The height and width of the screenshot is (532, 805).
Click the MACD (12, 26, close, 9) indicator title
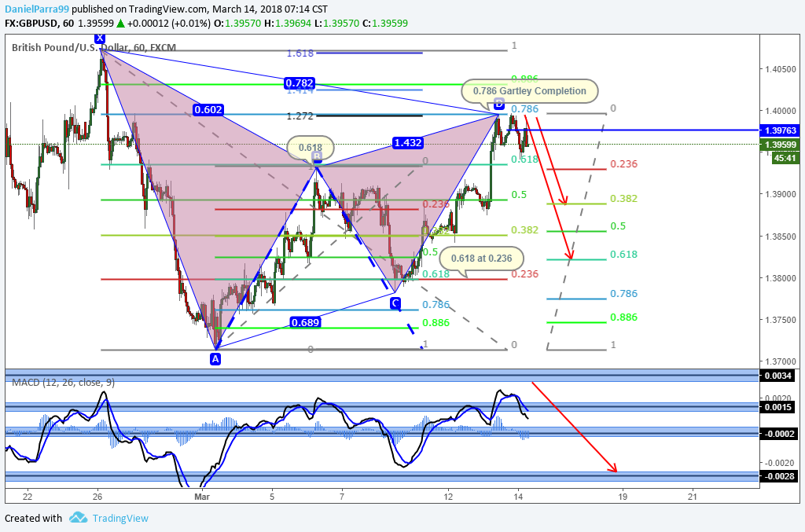63,382
